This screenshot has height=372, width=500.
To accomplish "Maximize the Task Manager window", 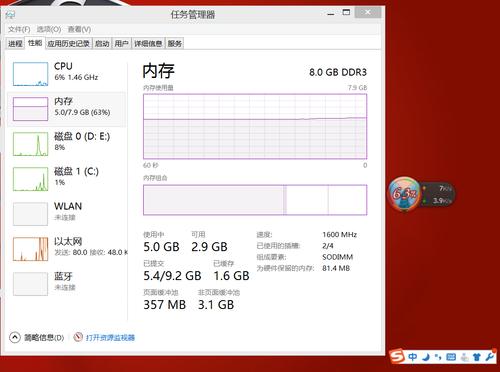I will coord(346,13).
